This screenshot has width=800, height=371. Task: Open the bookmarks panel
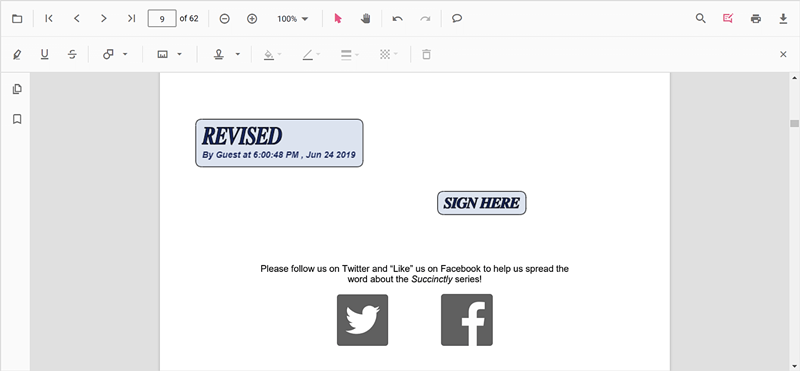click(17, 119)
